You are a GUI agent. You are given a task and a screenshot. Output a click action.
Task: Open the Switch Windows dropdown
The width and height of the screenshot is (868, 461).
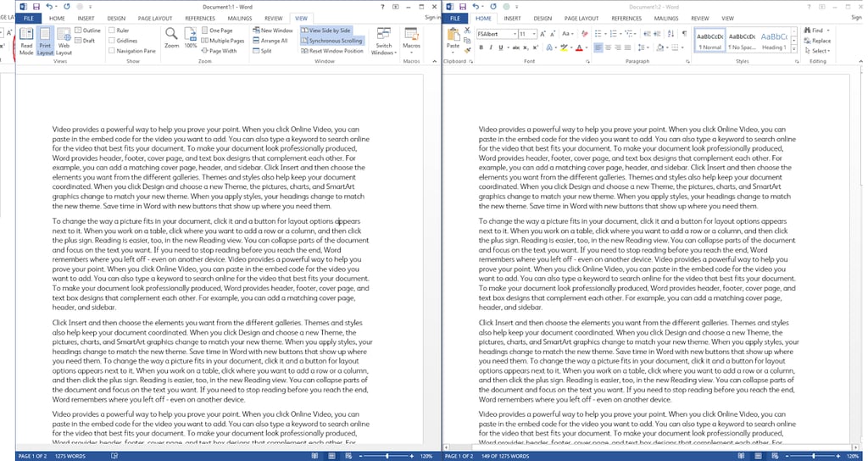tap(384, 42)
